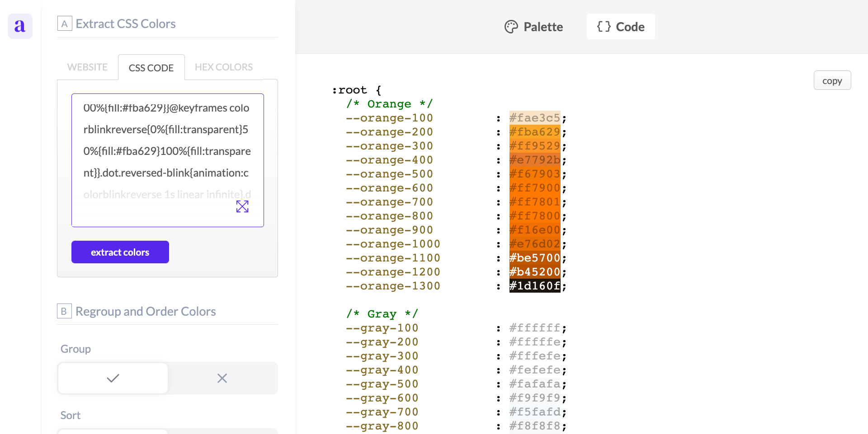Enable grouping with the checkmark option

[113, 378]
